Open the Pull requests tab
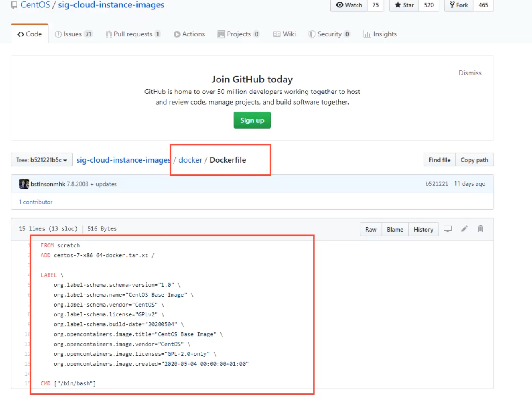532x402 pixels. pos(133,34)
